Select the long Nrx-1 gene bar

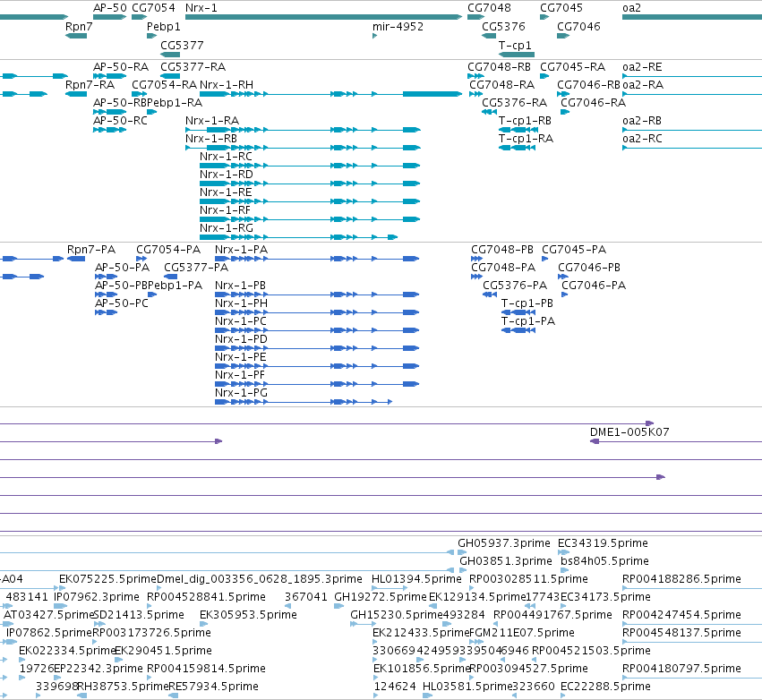click(x=323, y=17)
